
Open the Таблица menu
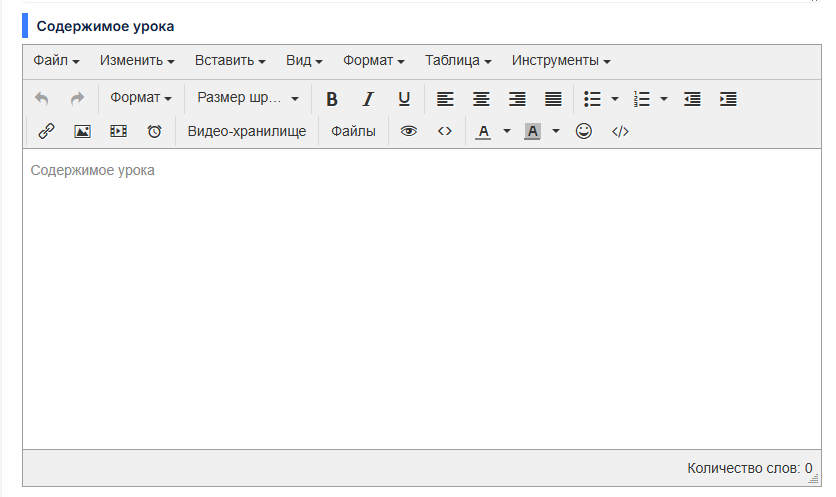[x=458, y=60]
